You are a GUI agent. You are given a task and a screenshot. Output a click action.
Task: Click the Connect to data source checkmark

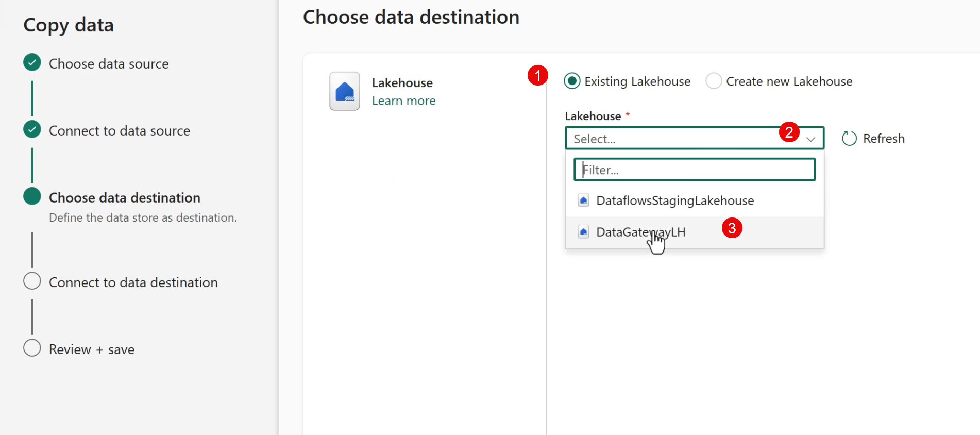(32, 129)
